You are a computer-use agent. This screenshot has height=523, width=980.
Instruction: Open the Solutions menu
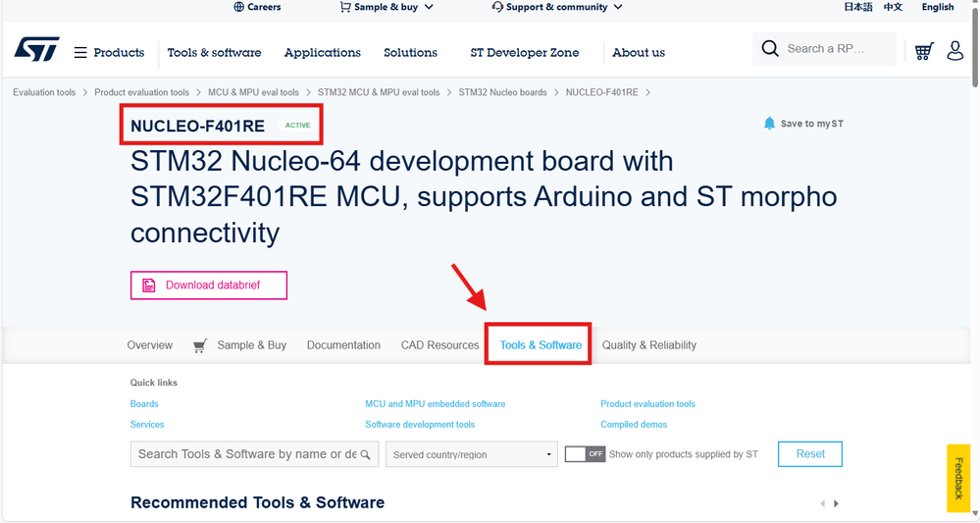coord(411,52)
